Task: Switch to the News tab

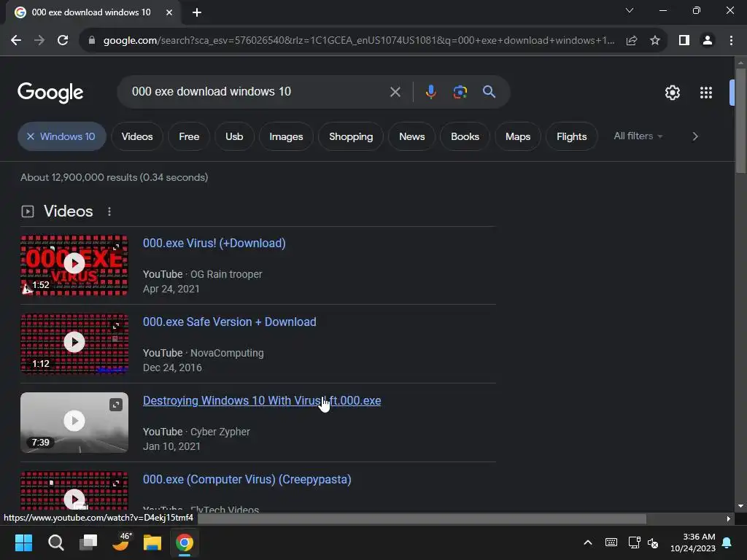Action: click(411, 136)
